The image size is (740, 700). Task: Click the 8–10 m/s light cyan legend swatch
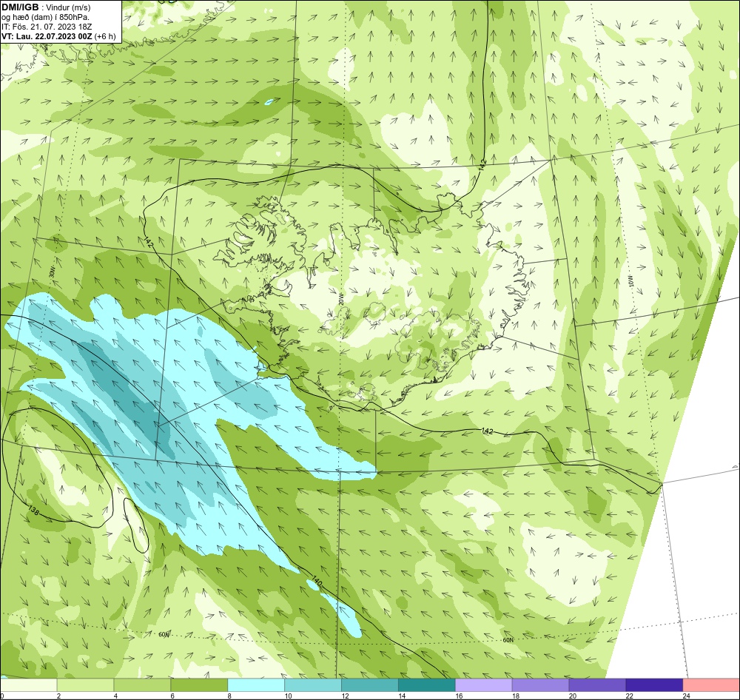click(x=256, y=685)
